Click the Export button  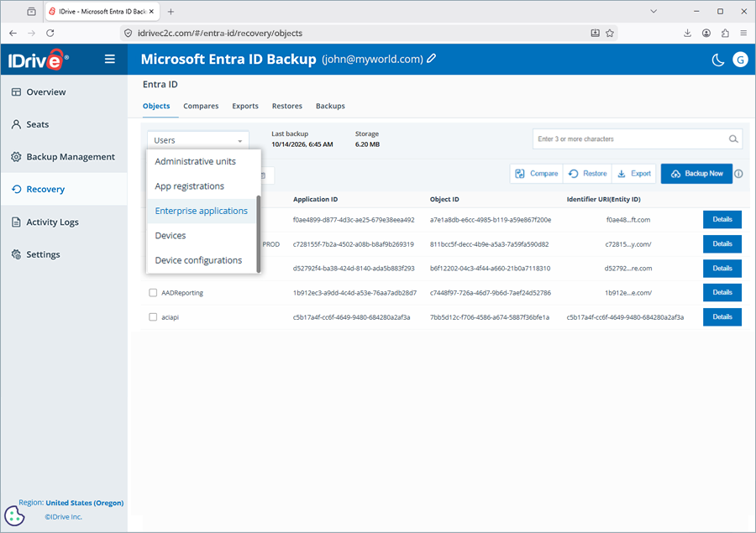634,174
